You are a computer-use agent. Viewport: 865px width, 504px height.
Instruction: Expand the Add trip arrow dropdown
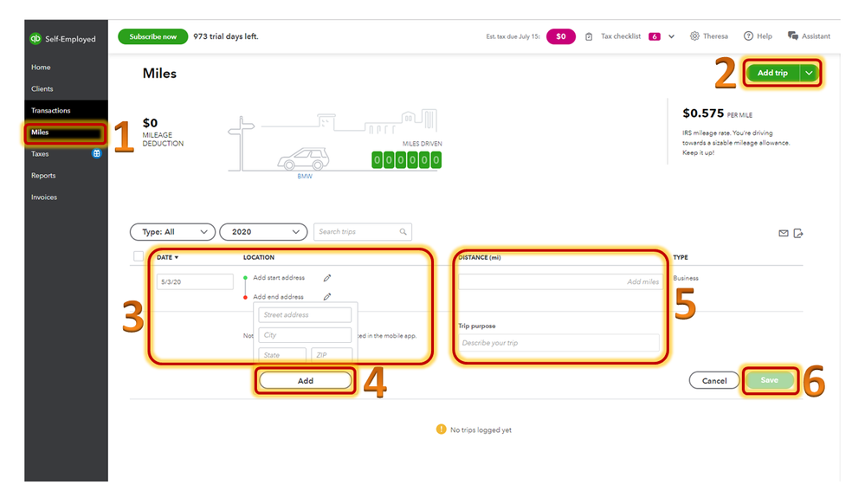(x=809, y=73)
